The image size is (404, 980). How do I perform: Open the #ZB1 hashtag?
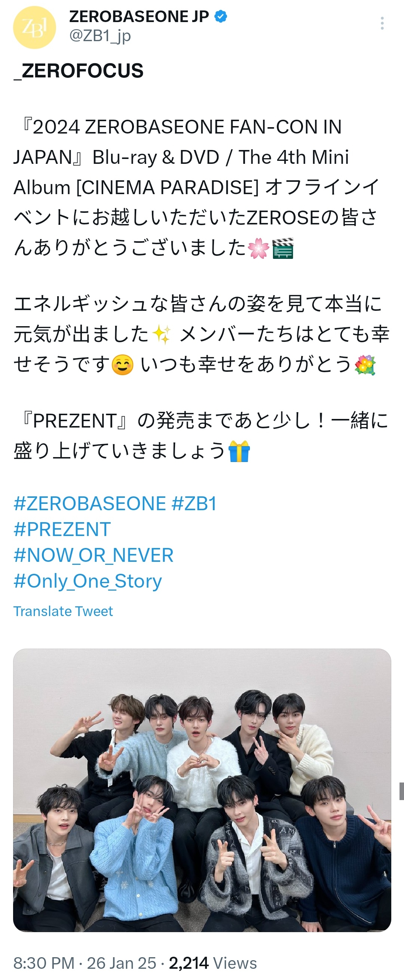(195, 503)
